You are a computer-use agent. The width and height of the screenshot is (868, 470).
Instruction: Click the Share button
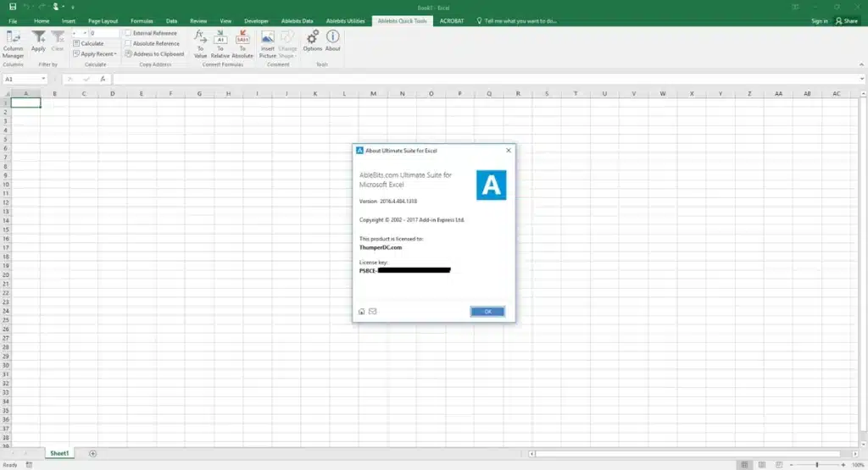coord(847,21)
